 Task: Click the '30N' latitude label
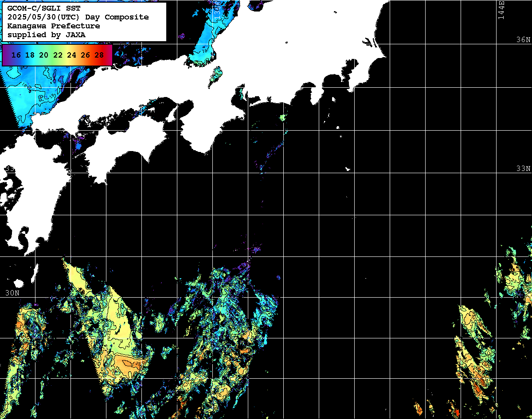(12, 293)
